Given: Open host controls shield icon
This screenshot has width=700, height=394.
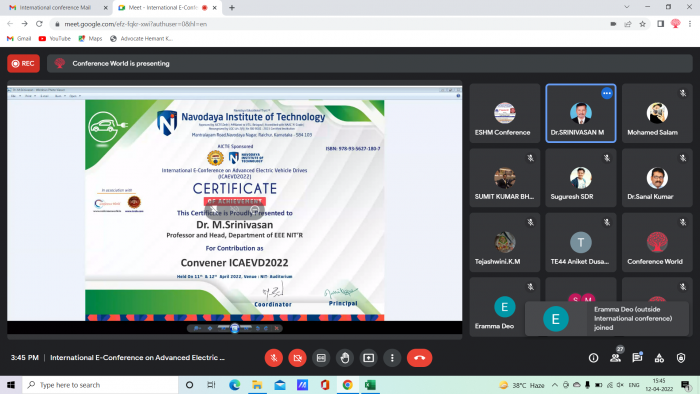Looking at the screenshot, I should [681, 358].
